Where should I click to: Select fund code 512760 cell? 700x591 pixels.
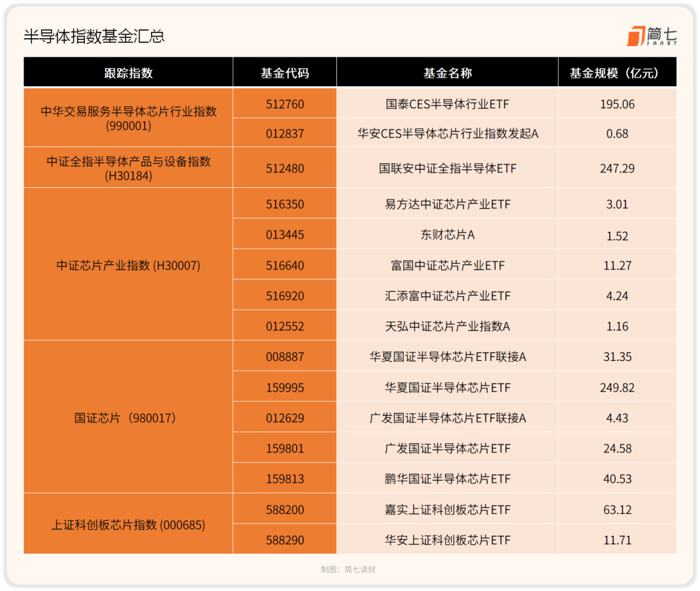[x=285, y=104]
